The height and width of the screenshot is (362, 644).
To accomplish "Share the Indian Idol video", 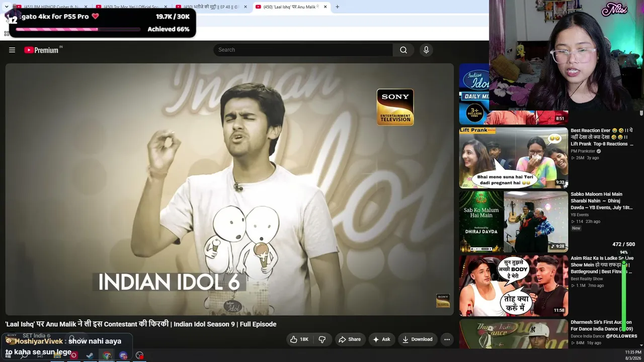I will click(x=350, y=339).
